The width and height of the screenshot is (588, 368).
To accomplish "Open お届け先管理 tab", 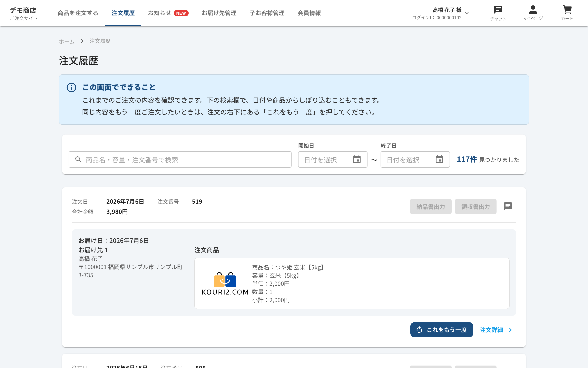I will (219, 13).
